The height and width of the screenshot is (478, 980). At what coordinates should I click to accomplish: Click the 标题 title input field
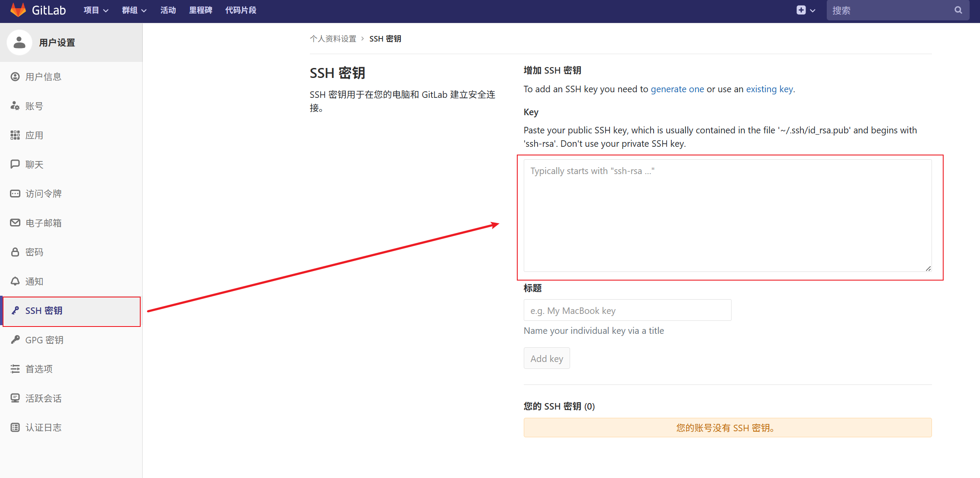pyautogui.click(x=627, y=310)
